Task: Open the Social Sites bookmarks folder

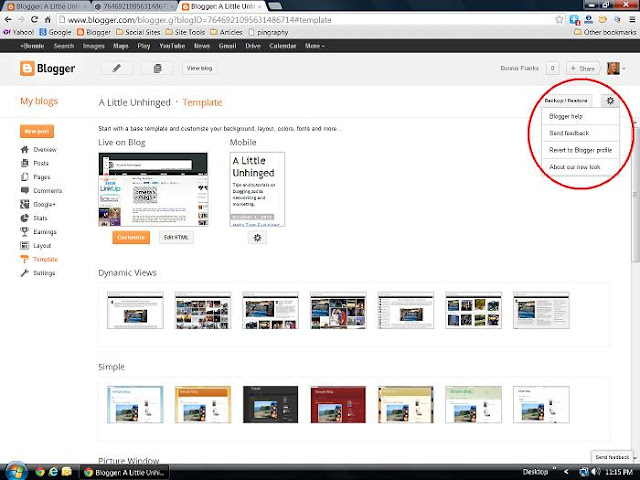Action: [138, 32]
